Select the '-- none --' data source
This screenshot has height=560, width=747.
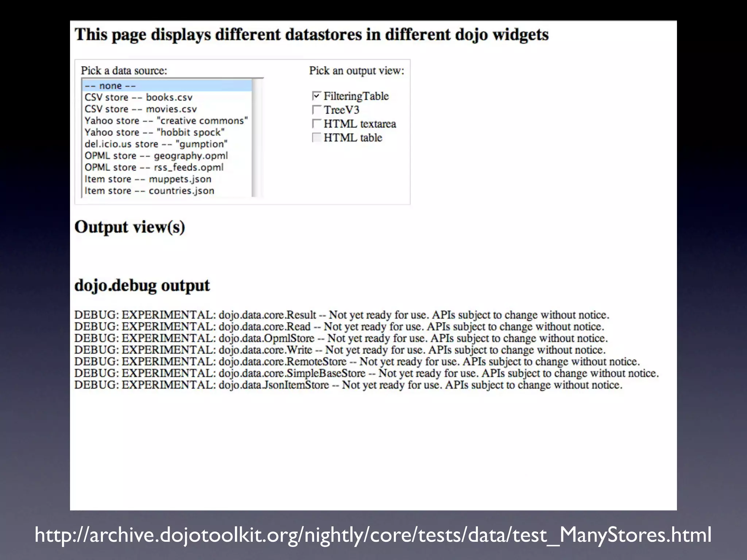coord(167,86)
